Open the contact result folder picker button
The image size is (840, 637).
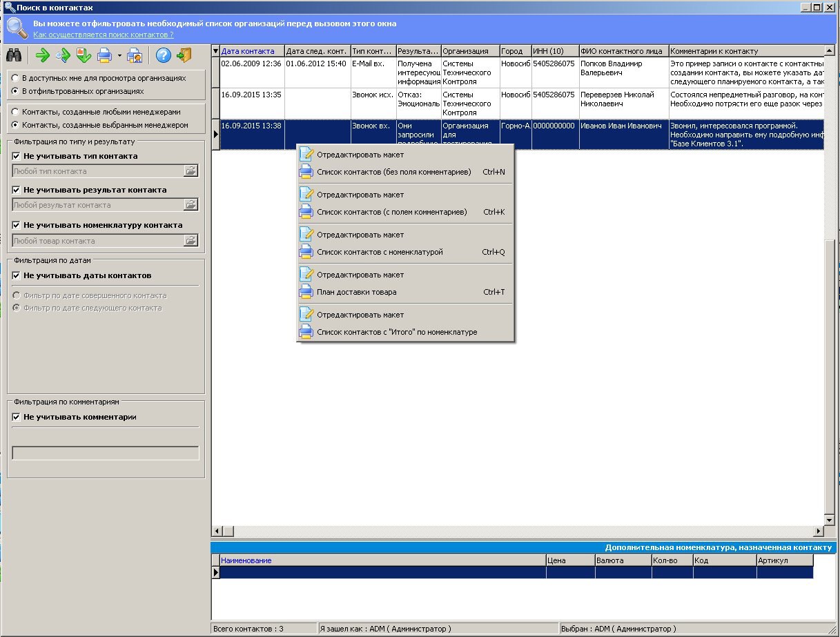point(191,205)
